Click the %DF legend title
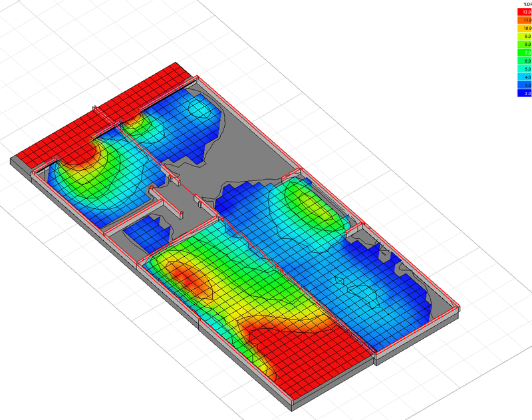Image resolution: width=532 pixels, height=420 pixels. pyautogui.click(x=528, y=5)
